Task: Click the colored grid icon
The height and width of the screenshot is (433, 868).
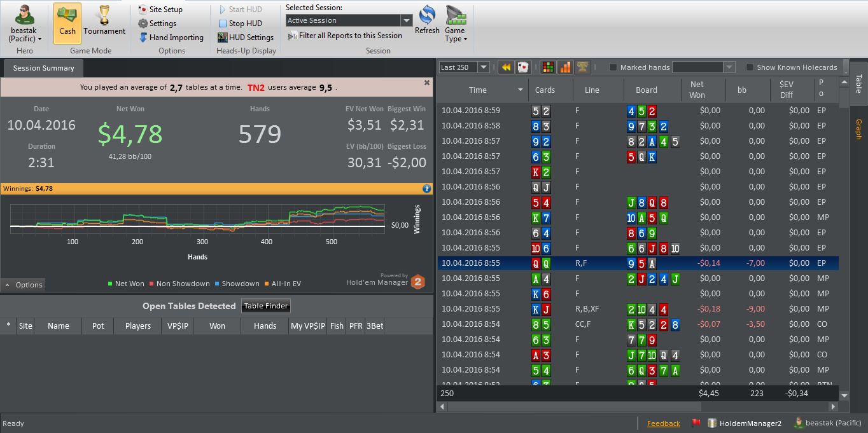Action: [547, 67]
